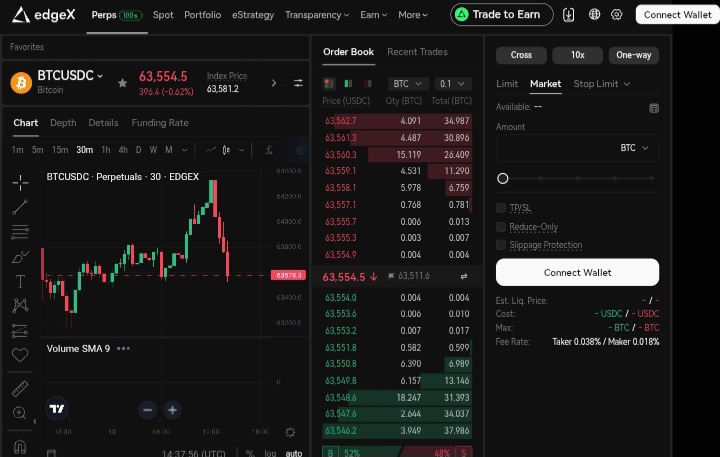Select the Fibonacci retracement tool
The height and width of the screenshot is (457, 720).
[20, 232]
